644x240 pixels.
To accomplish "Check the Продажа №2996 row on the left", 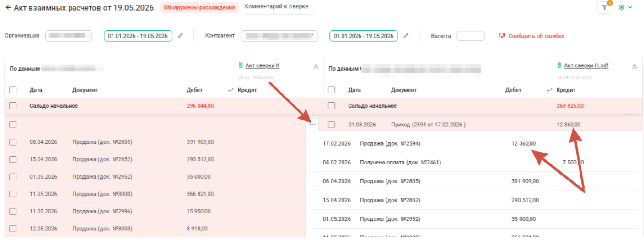I will click(x=13, y=212).
